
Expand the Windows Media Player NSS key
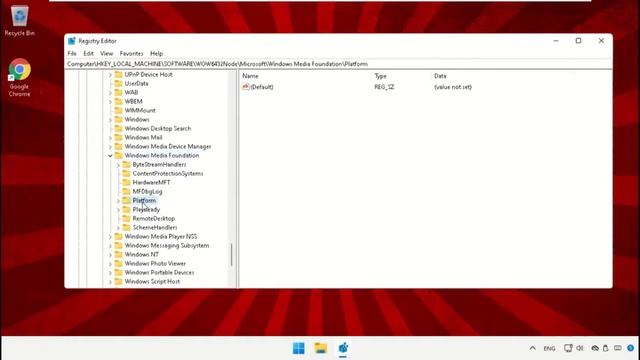pos(110,236)
